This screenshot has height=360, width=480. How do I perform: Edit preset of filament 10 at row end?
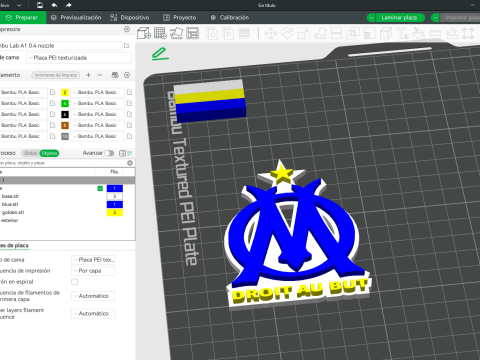coord(129,136)
